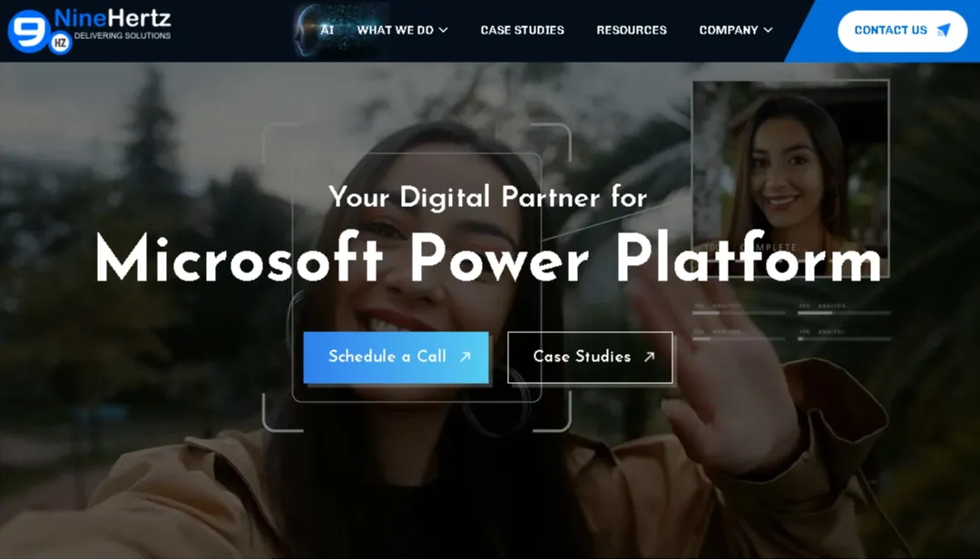
Task: Click arrow icon on Schedule a Call
Action: (465, 357)
